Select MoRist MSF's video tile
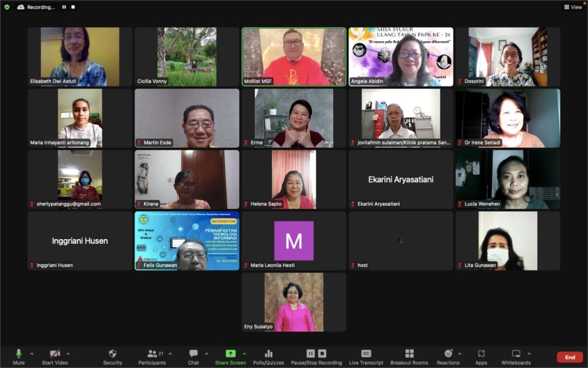Image resolution: width=588 pixels, height=368 pixels. 293,56
